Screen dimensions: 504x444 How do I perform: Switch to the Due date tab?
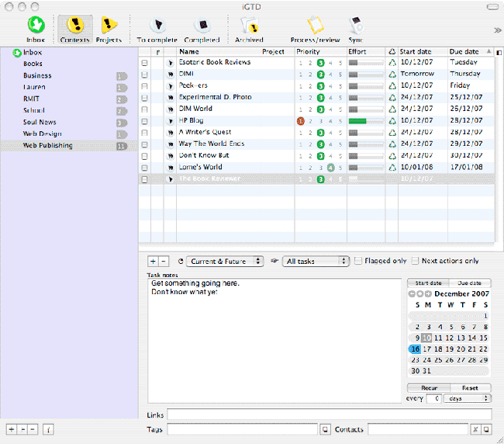[470, 283]
